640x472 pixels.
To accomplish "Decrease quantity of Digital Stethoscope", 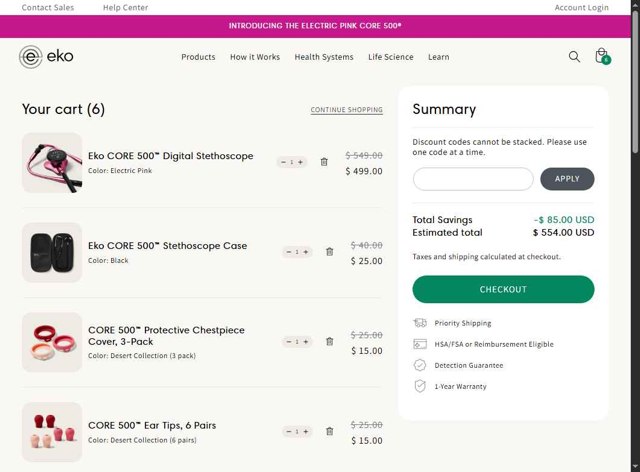I will pyautogui.click(x=283, y=162).
